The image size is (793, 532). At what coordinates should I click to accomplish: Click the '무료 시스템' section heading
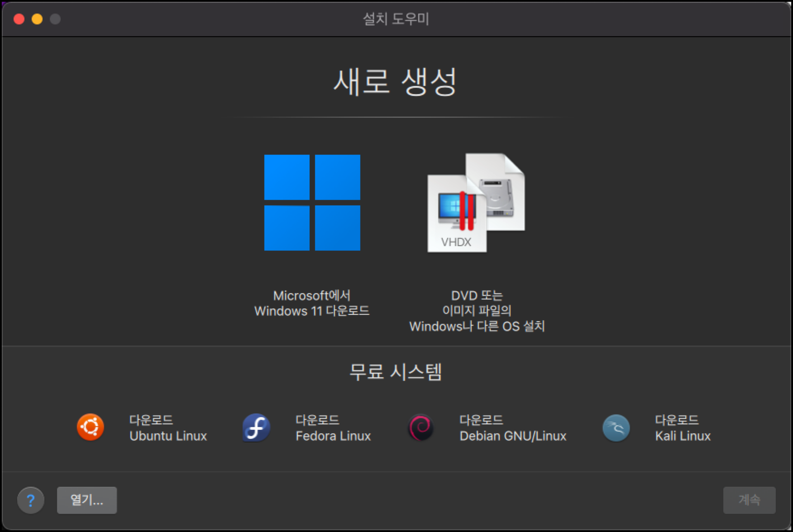[x=396, y=373]
